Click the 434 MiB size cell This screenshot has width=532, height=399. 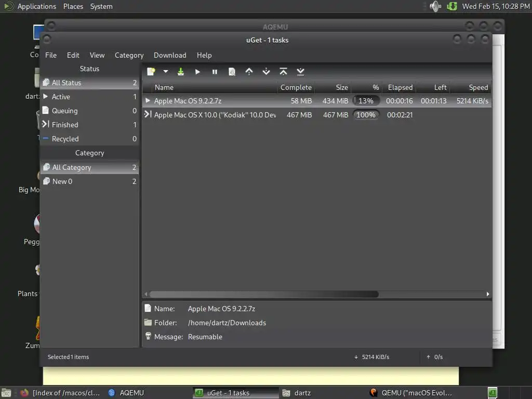pos(335,101)
